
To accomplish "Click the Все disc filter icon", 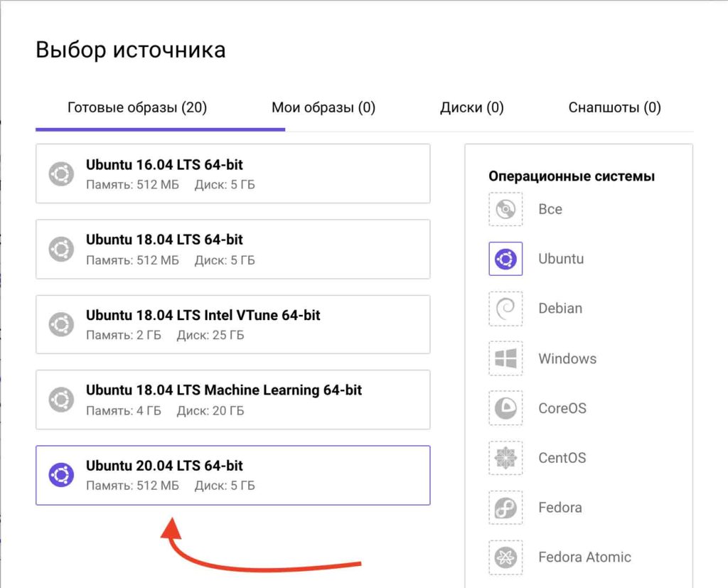I will pos(505,209).
